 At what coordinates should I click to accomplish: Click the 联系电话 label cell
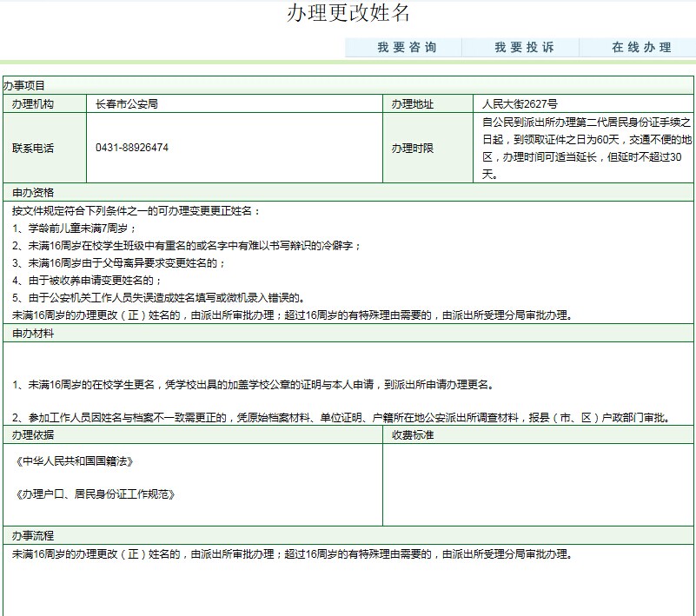coord(45,148)
